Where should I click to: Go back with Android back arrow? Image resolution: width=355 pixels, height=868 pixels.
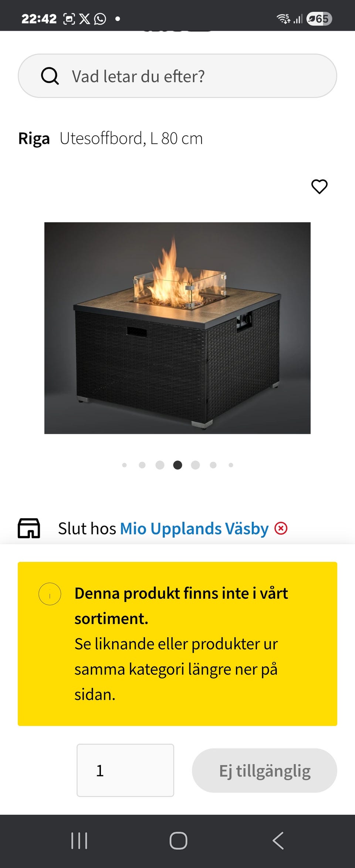[x=278, y=841]
